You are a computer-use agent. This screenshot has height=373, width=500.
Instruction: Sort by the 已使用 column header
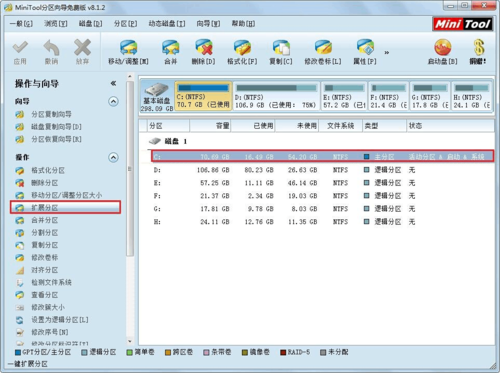tap(253, 126)
